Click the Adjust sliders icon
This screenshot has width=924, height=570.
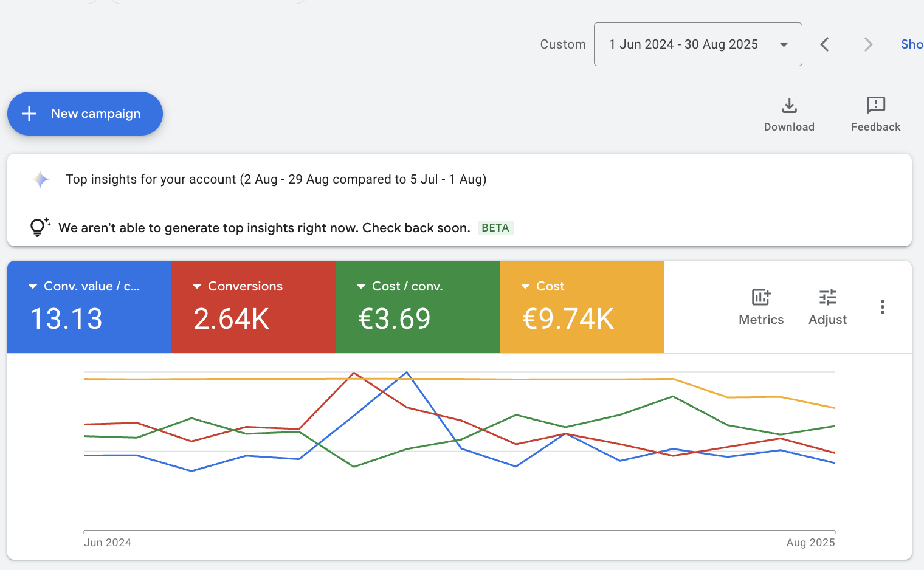[x=828, y=297]
